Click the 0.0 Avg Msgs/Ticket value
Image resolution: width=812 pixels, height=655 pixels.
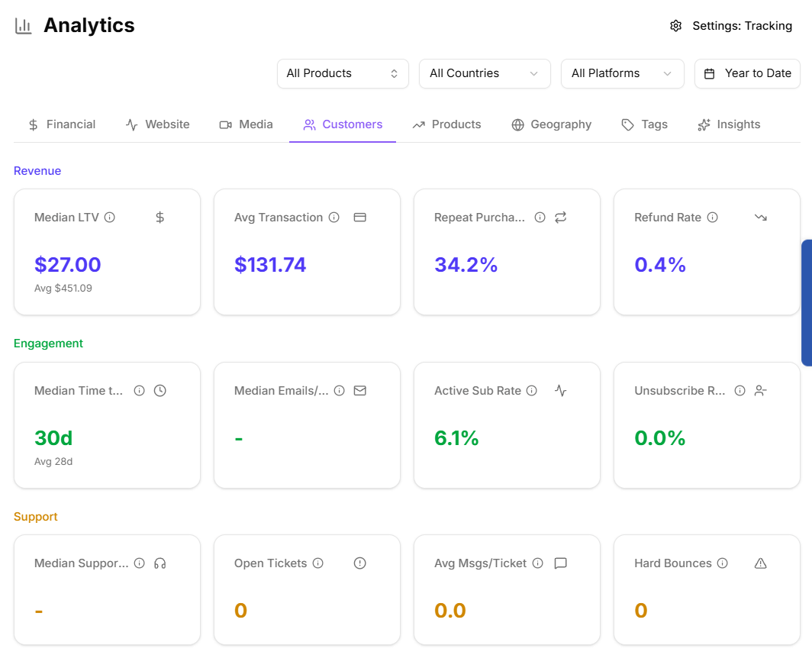[450, 611]
